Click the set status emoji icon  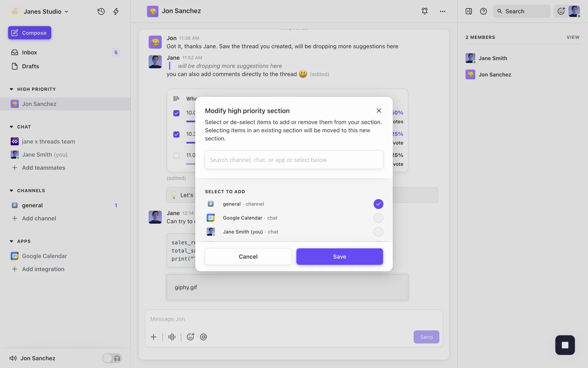click(x=561, y=11)
